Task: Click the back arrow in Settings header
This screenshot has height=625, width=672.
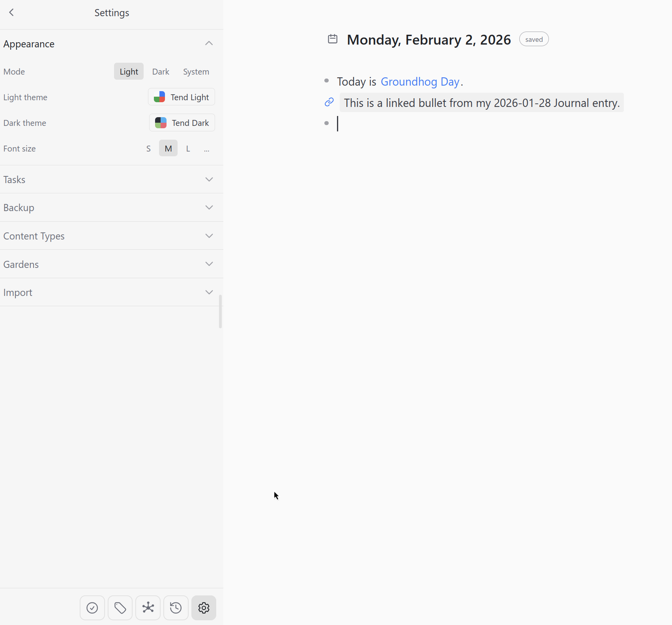Action: click(x=11, y=13)
